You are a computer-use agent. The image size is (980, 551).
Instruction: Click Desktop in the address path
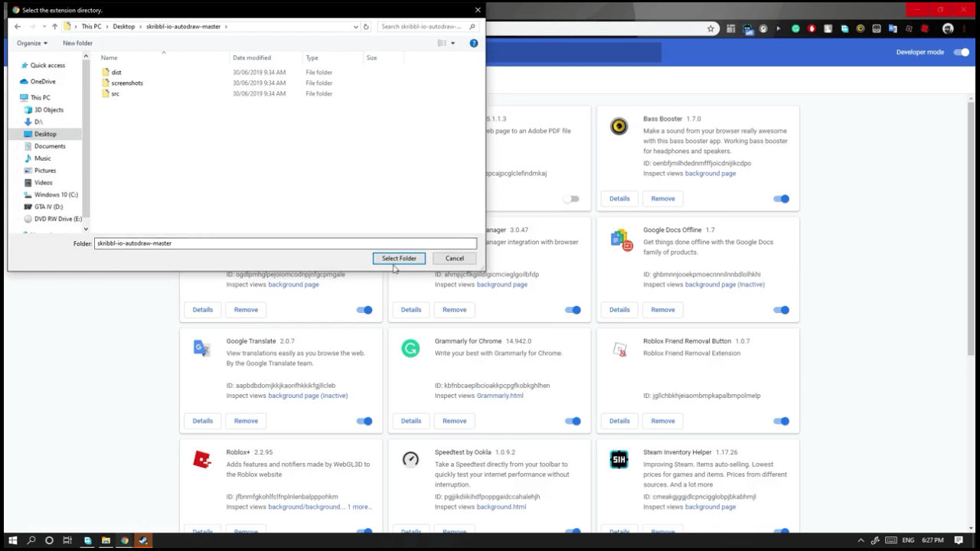[123, 26]
